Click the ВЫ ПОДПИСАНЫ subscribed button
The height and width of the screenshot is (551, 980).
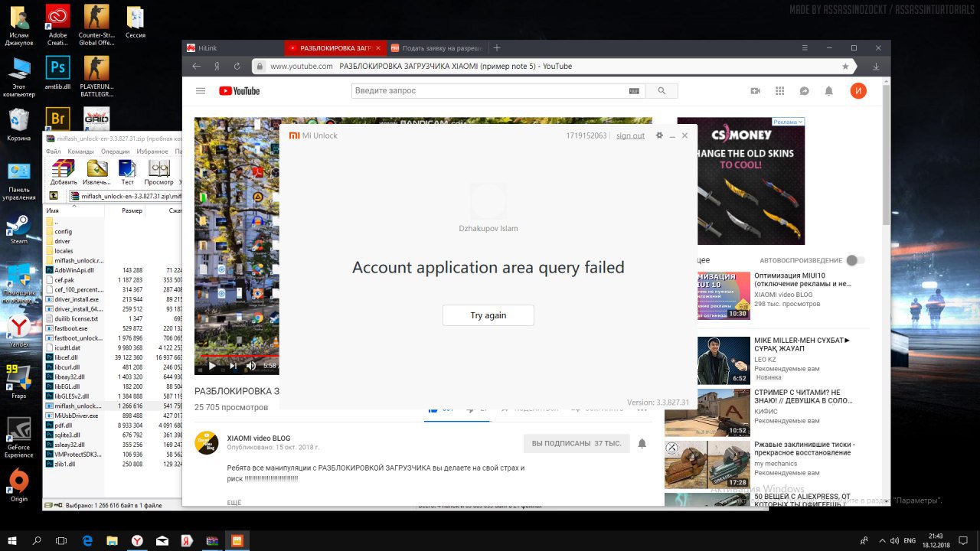pyautogui.click(x=577, y=444)
